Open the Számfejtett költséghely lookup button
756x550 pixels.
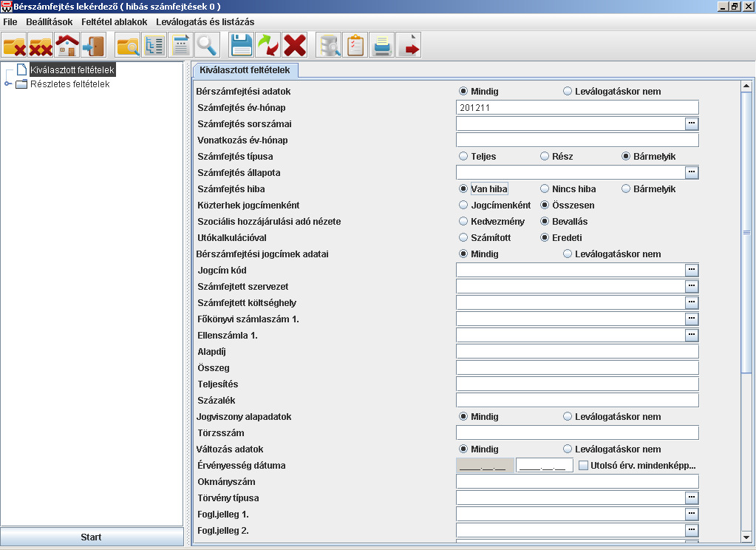(692, 303)
